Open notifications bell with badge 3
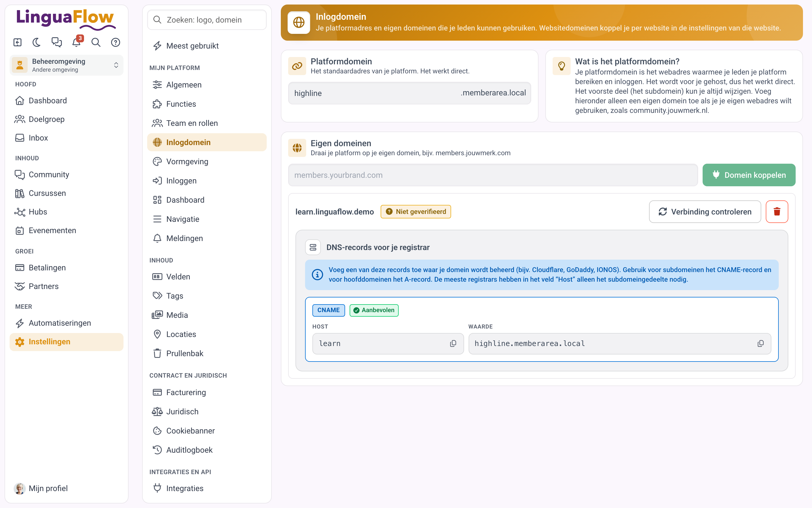Image resolution: width=812 pixels, height=508 pixels. coord(76,42)
